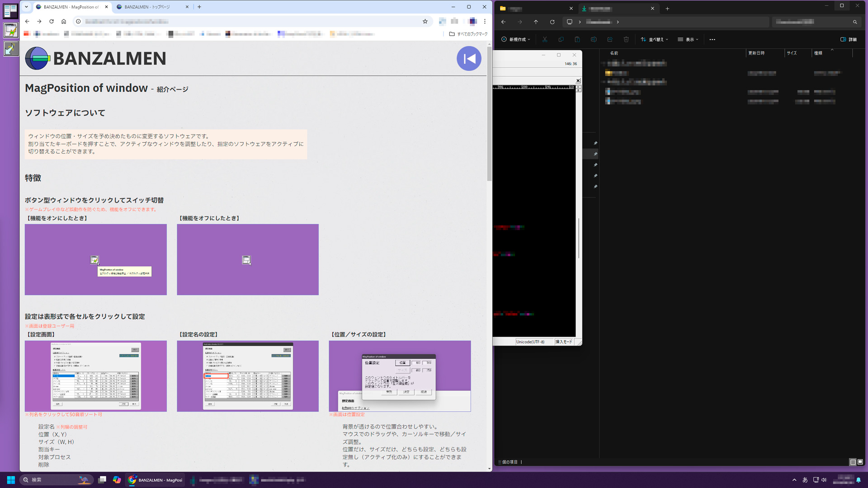The image size is (868, 488).
Task: Open the 表示 view dropdown
Action: (x=688, y=39)
